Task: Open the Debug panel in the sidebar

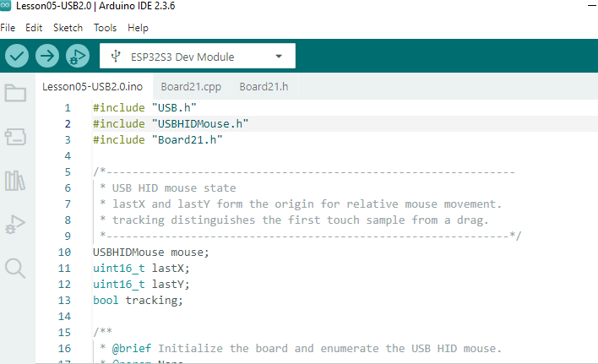Action: pyautogui.click(x=15, y=224)
